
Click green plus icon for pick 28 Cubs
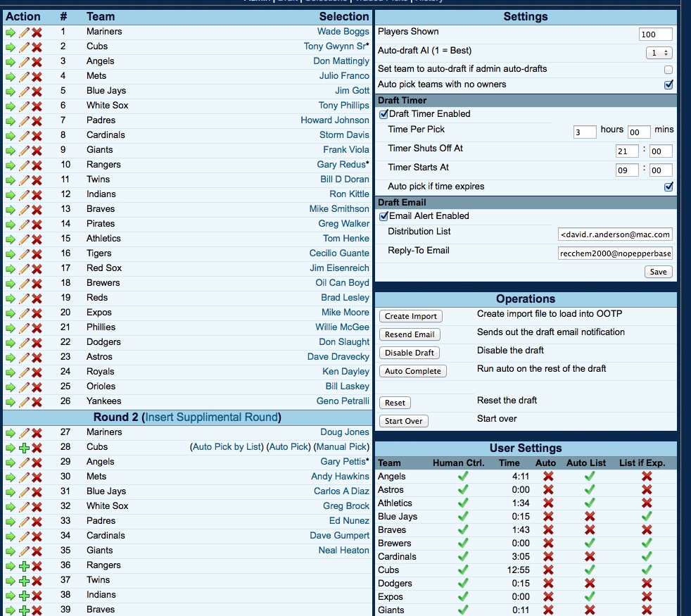pyautogui.click(x=24, y=448)
